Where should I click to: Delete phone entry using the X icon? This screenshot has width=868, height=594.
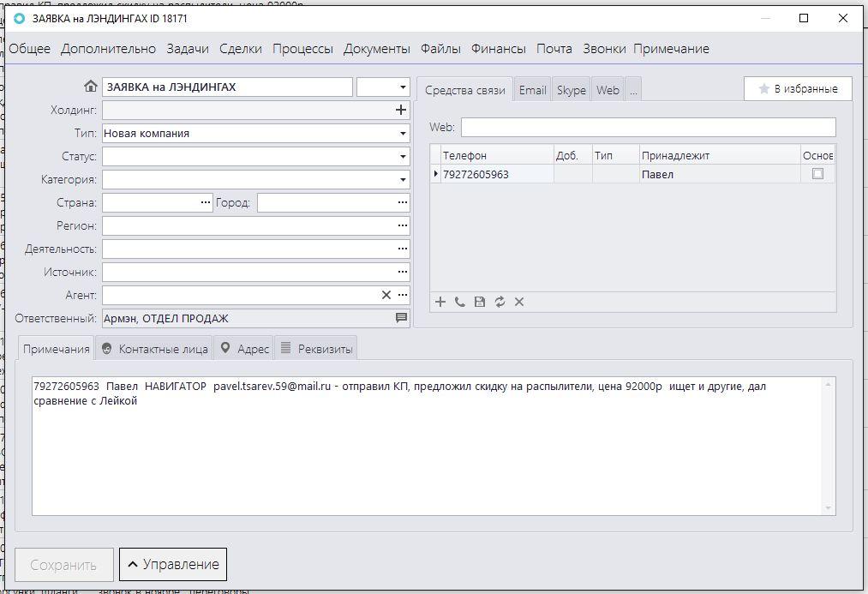519,302
